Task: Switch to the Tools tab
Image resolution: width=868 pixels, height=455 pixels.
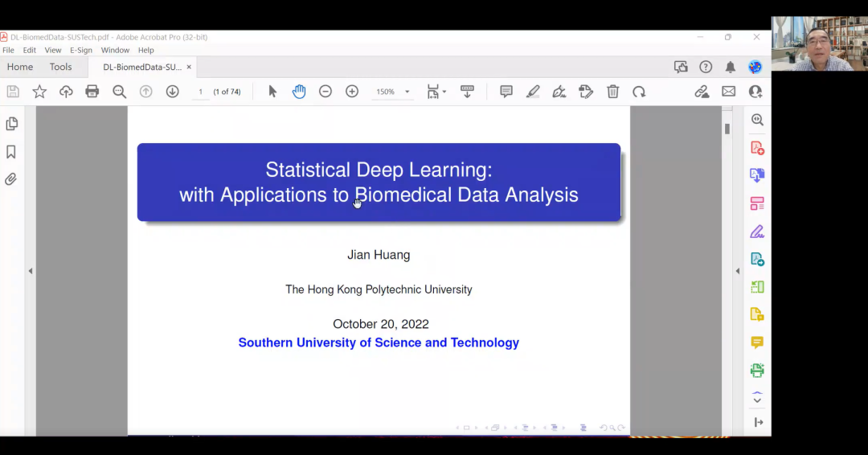Action: pyautogui.click(x=60, y=67)
